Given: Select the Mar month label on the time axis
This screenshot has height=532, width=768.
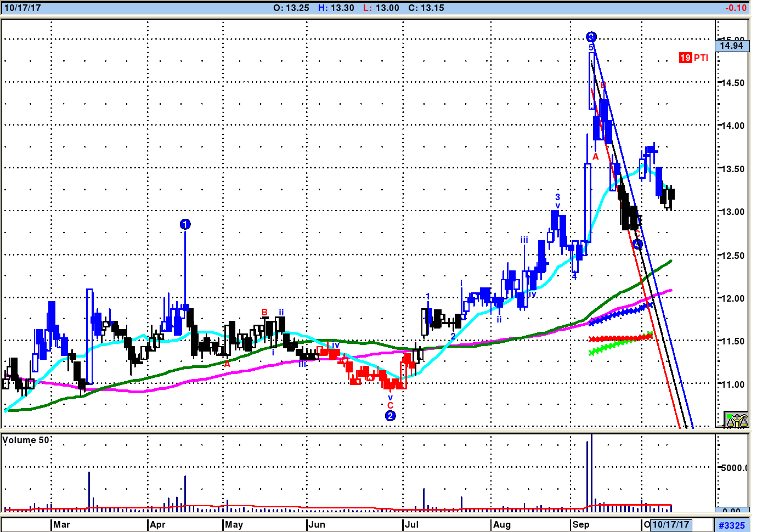Looking at the screenshot, I should click(61, 524).
